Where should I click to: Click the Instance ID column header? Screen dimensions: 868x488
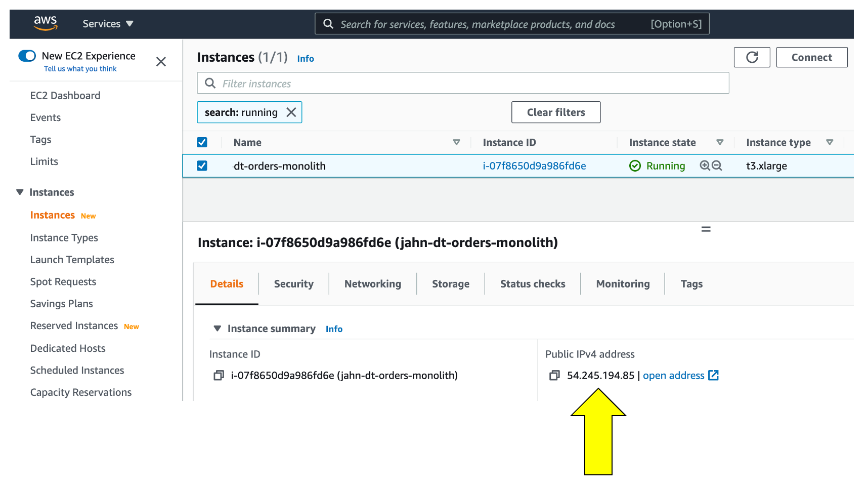(509, 142)
